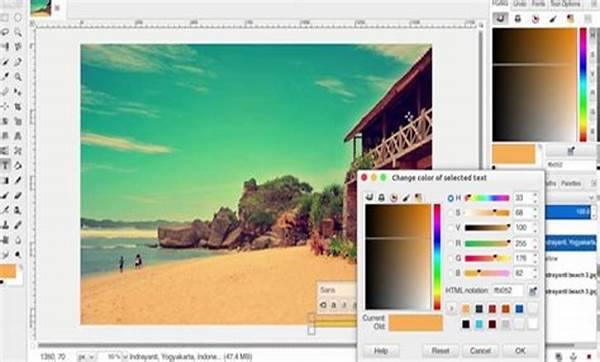Viewport: 600px width, 362px height.
Task: Open the unit dropdown in status bar
Action: 86,357
